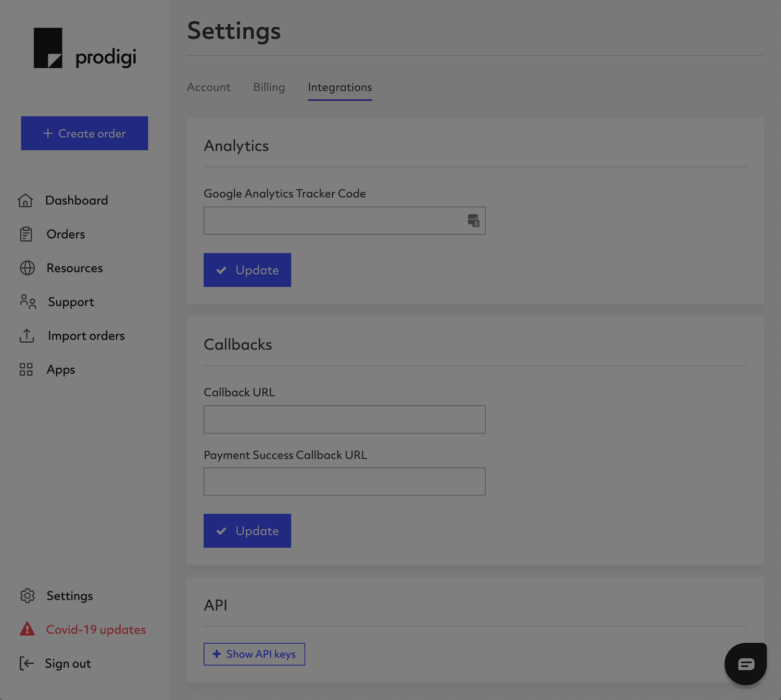Switch to the Account tab
The width and height of the screenshot is (781, 700).
pyautogui.click(x=208, y=87)
